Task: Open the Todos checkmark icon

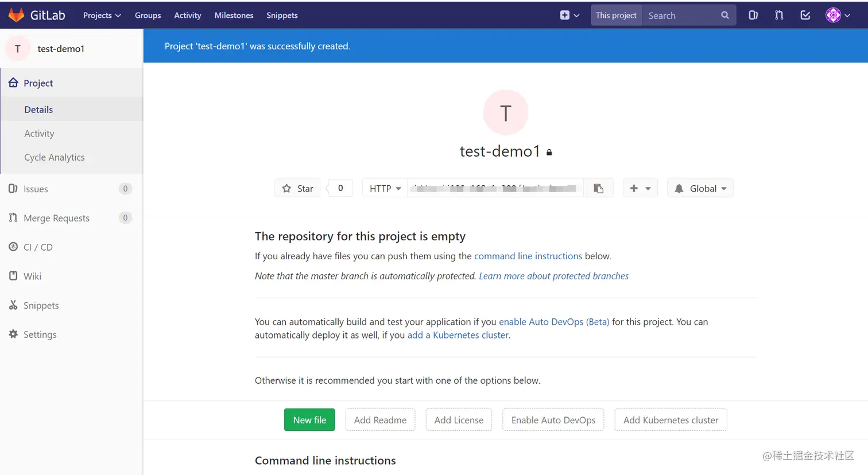Action: [805, 15]
